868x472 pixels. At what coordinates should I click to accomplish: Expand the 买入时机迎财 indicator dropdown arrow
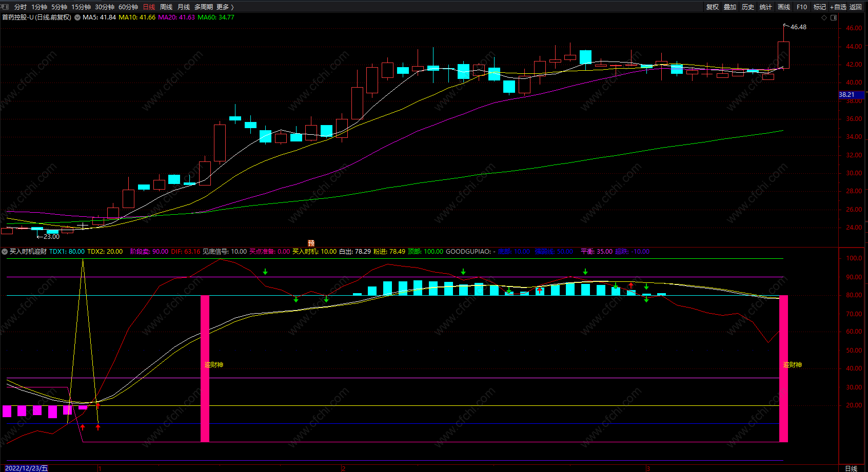coord(5,252)
